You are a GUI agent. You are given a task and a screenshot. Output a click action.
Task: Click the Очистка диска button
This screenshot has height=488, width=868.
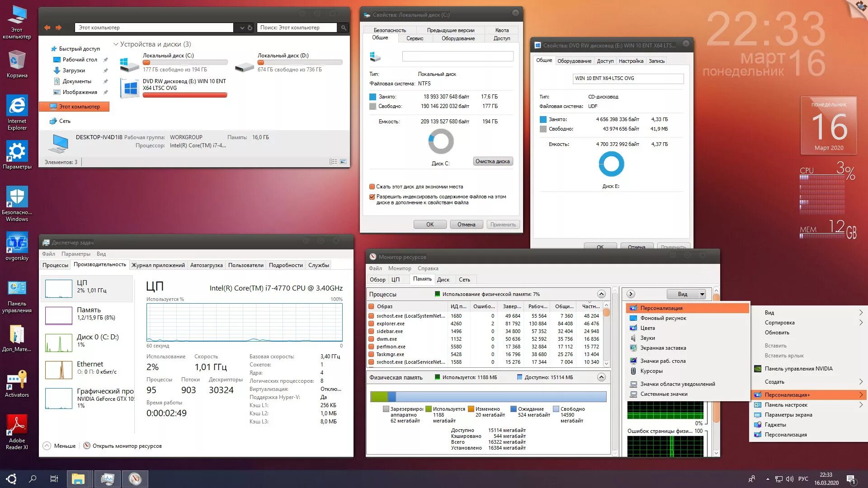(492, 161)
